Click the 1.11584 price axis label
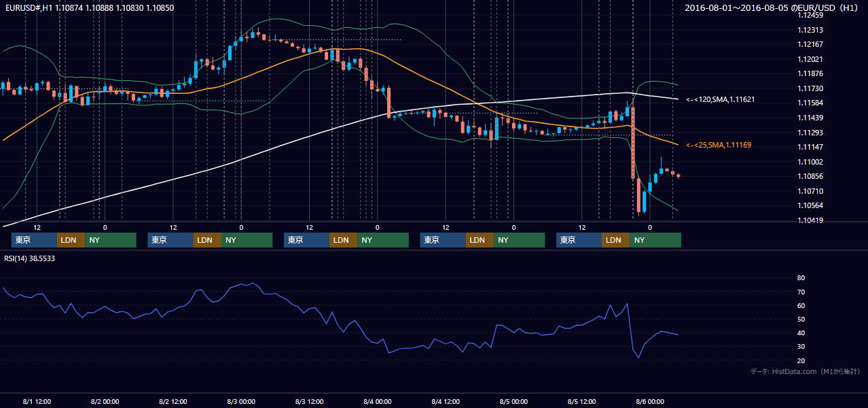The height and width of the screenshot is (408, 868). (x=810, y=103)
